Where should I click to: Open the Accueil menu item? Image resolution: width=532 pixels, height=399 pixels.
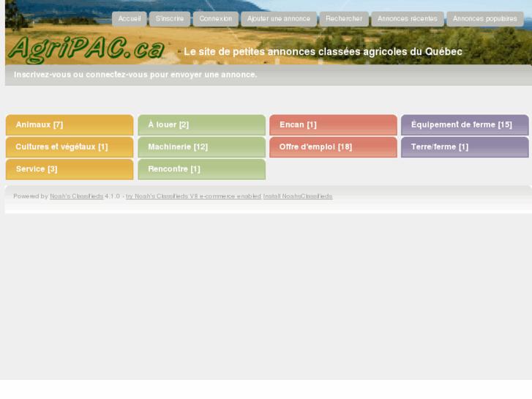point(130,19)
